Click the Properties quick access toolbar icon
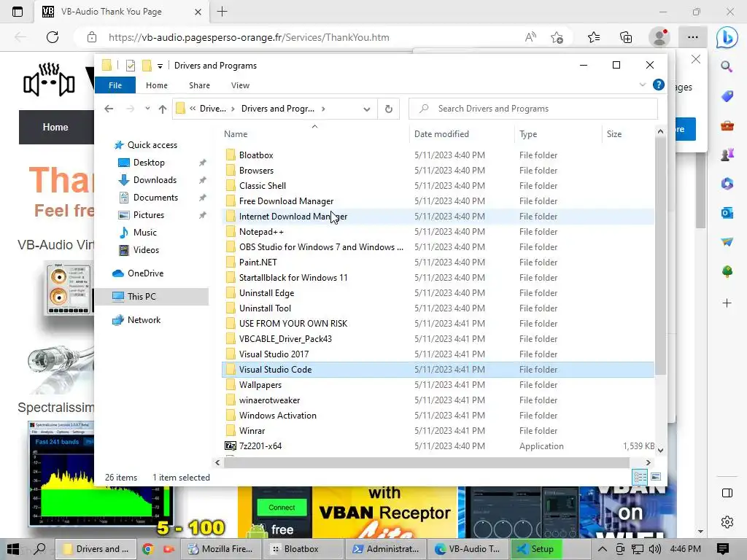 [131, 66]
